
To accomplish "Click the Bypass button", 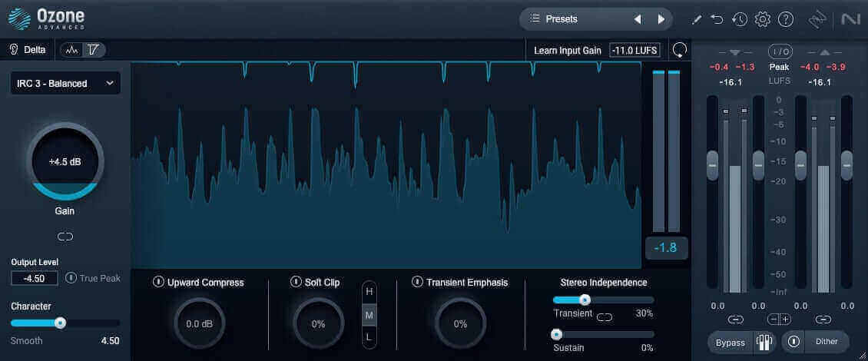I will tap(731, 342).
